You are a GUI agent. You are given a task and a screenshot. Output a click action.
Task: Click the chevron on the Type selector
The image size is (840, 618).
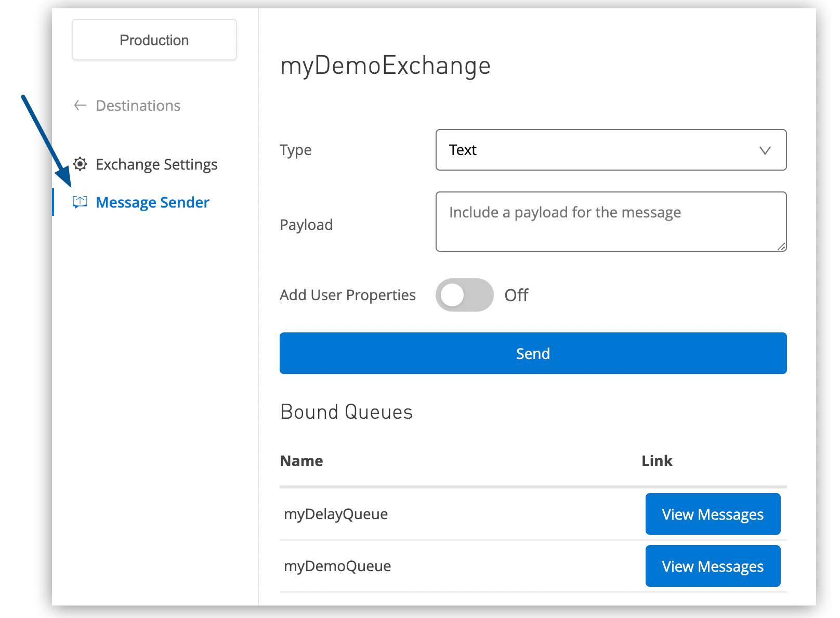[x=765, y=150]
